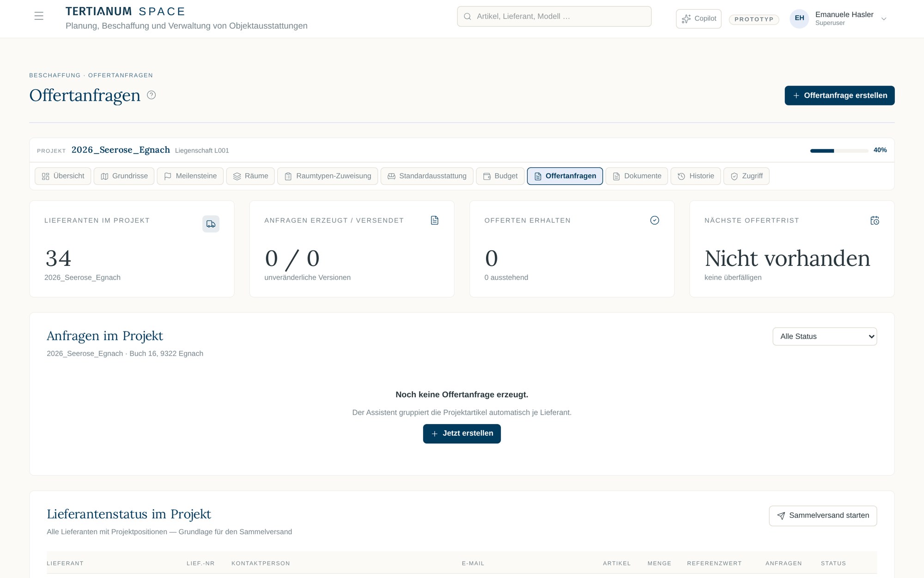Click the file icon of Dokumente tab
The width and height of the screenshot is (924, 578).
tap(616, 176)
